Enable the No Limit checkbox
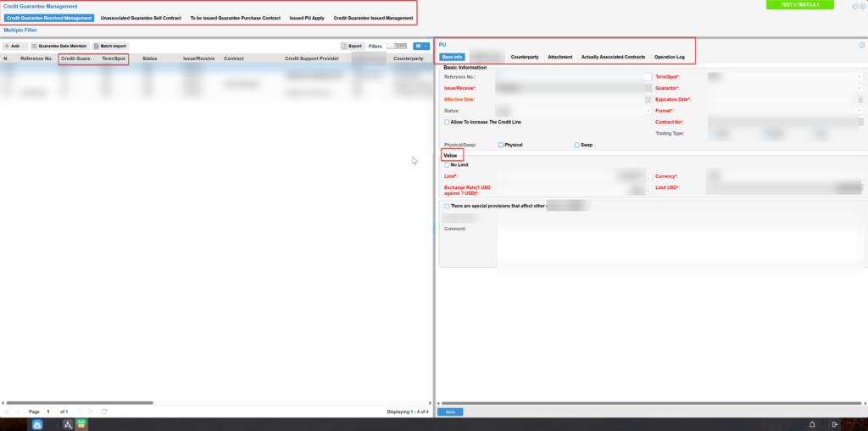Screen dimensions: 868x431 tap(448, 165)
